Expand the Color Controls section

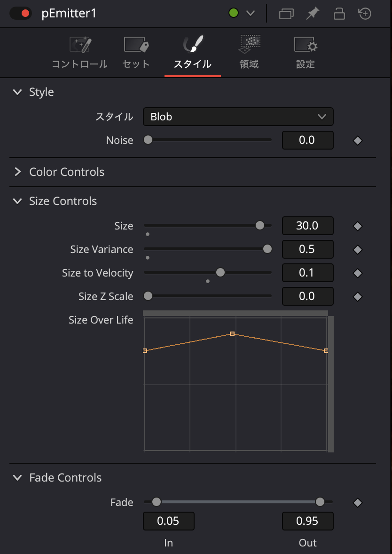click(18, 172)
